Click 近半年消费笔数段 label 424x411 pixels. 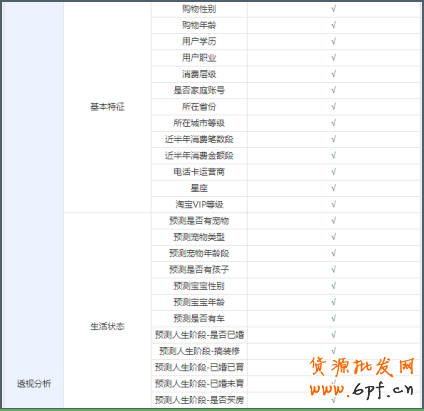pyautogui.click(x=199, y=139)
